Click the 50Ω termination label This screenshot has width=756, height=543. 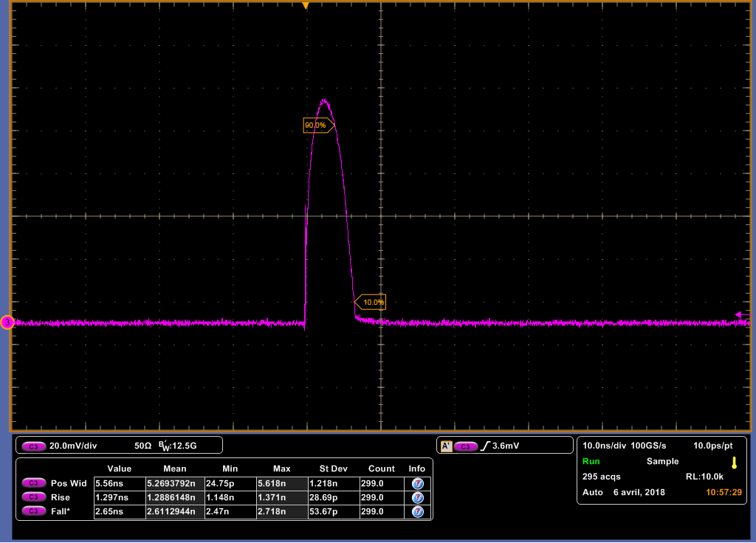[142, 444]
